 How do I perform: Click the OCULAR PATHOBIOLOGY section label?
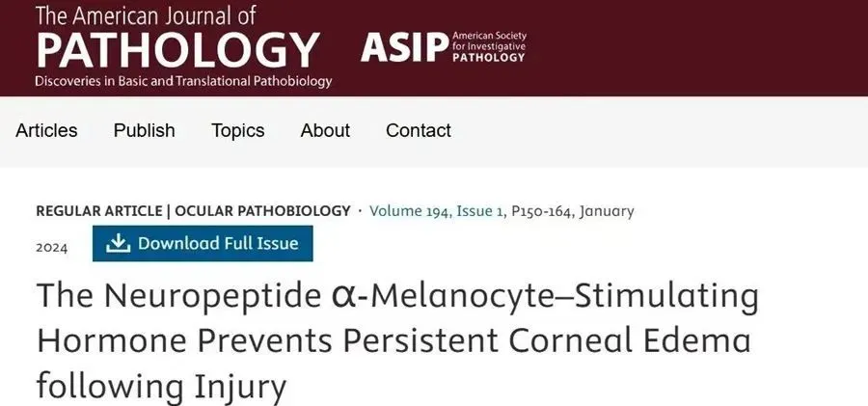263,211
